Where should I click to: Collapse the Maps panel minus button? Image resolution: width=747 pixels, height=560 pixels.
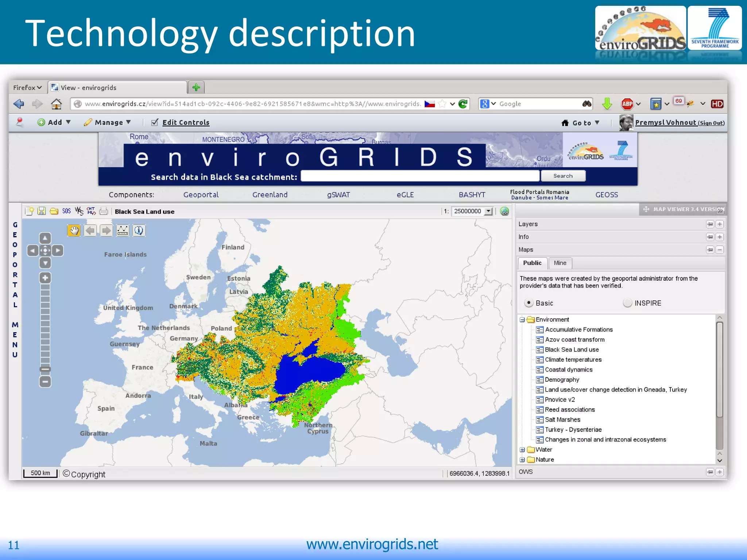tap(720, 250)
